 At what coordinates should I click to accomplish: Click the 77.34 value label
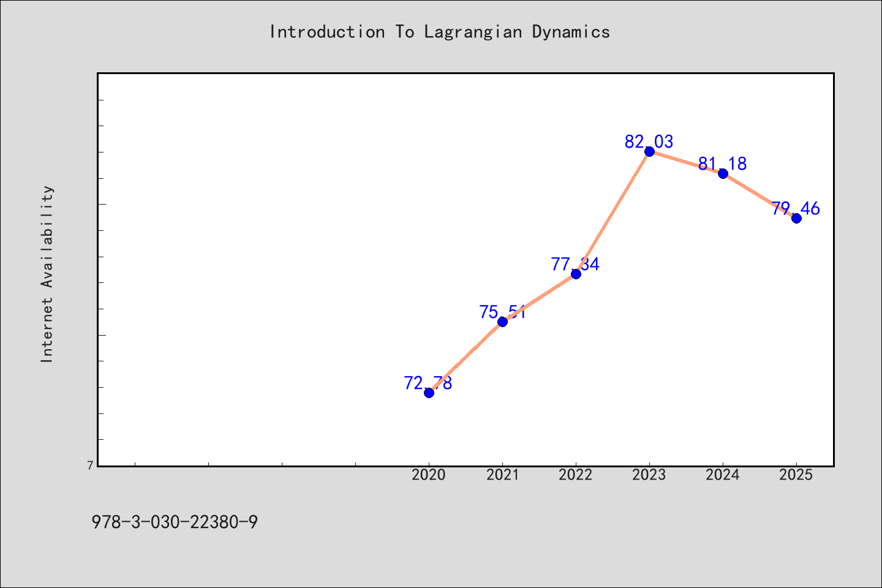[575, 264]
